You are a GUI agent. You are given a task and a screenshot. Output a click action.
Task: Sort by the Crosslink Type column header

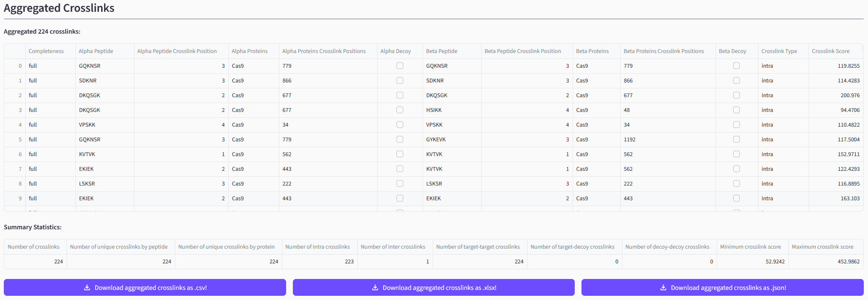[779, 51]
